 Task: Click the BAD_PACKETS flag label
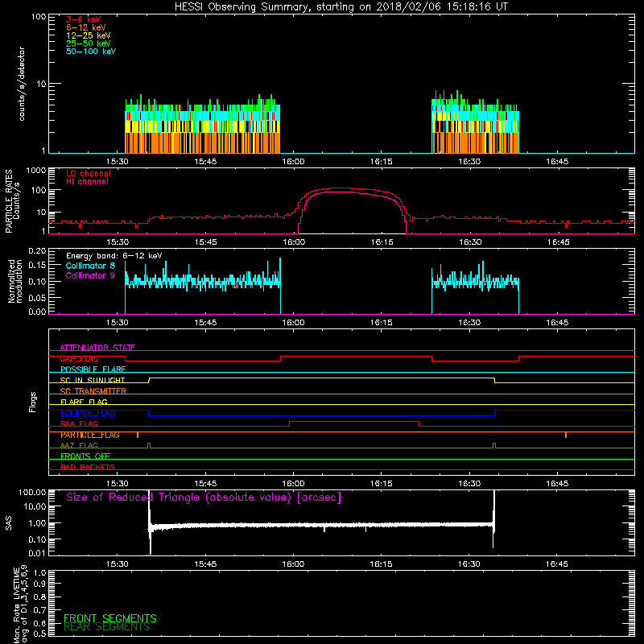tap(88, 467)
